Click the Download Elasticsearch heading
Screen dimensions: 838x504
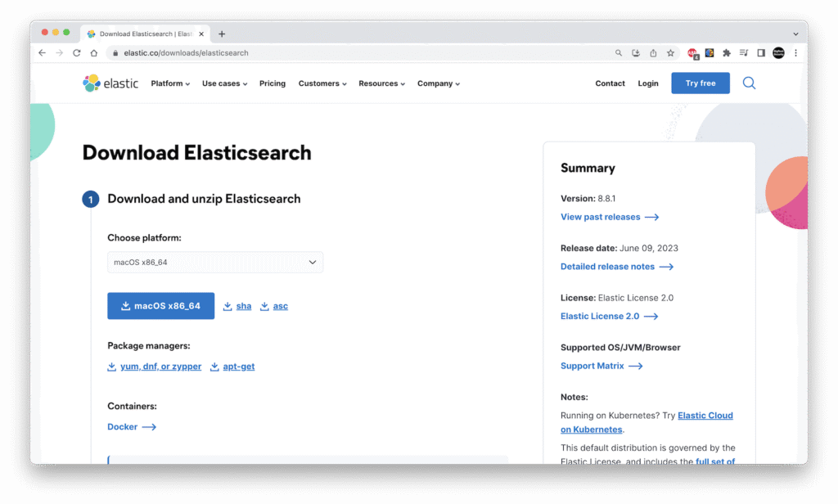196,153
